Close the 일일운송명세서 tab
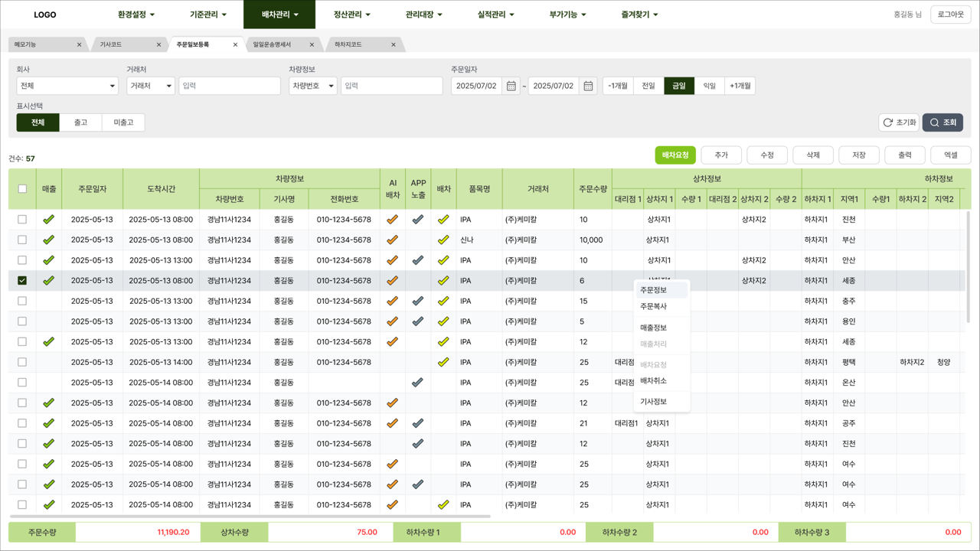The height and width of the screenshot is (551, 980). [x=312, y=45]
